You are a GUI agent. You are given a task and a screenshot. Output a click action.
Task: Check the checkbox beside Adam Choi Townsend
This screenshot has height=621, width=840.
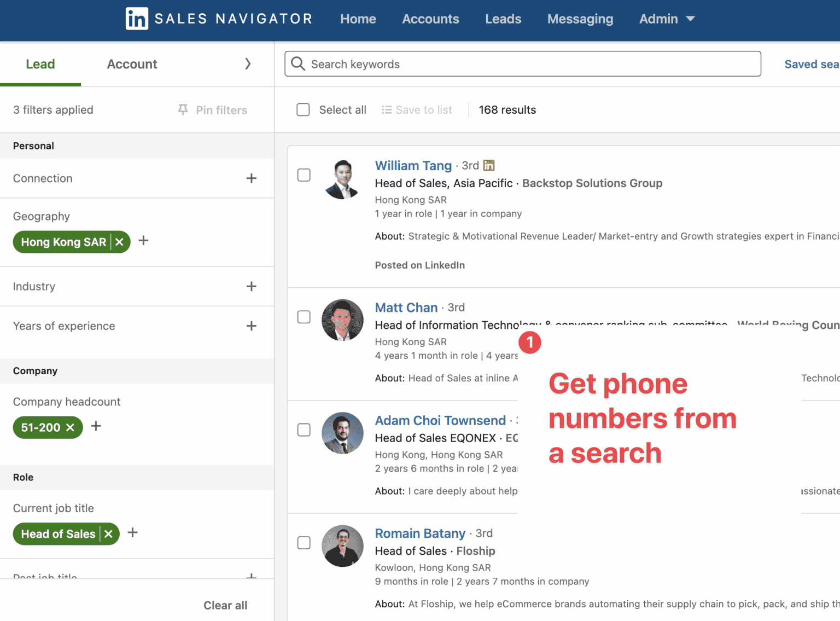[x=304, y=430]
